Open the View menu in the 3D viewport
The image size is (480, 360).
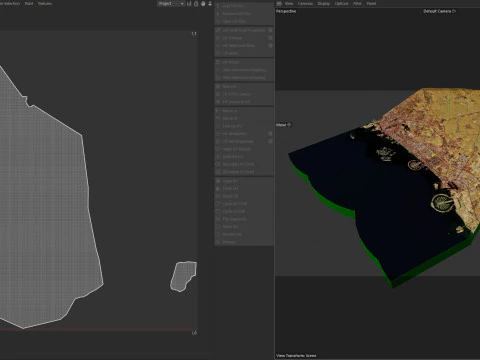[289, 3]
